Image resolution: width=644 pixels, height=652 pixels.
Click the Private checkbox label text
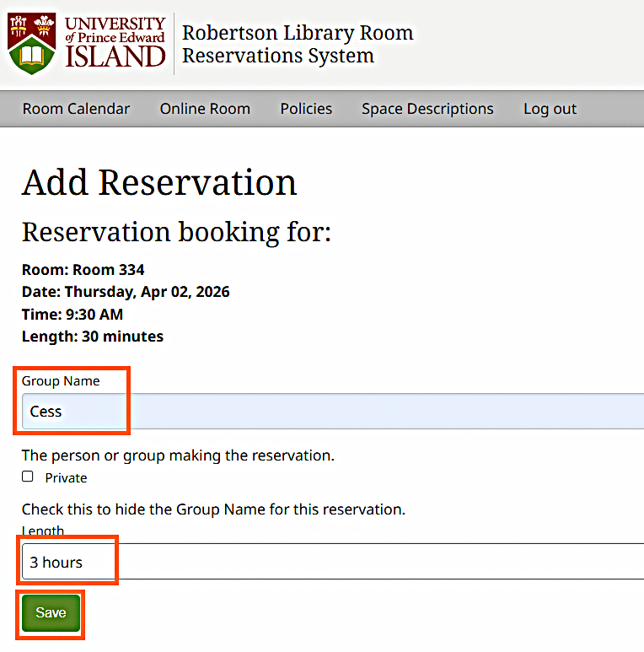[66, 477]
